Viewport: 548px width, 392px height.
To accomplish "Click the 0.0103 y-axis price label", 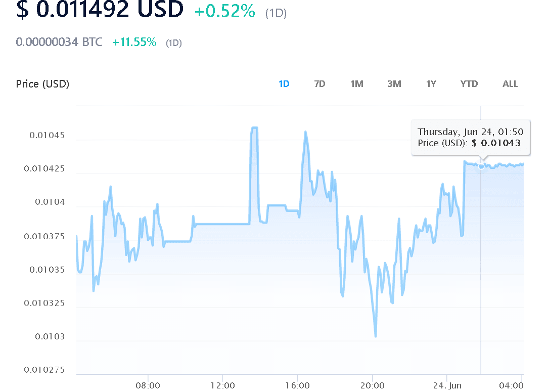I will [x=51, y=336].
